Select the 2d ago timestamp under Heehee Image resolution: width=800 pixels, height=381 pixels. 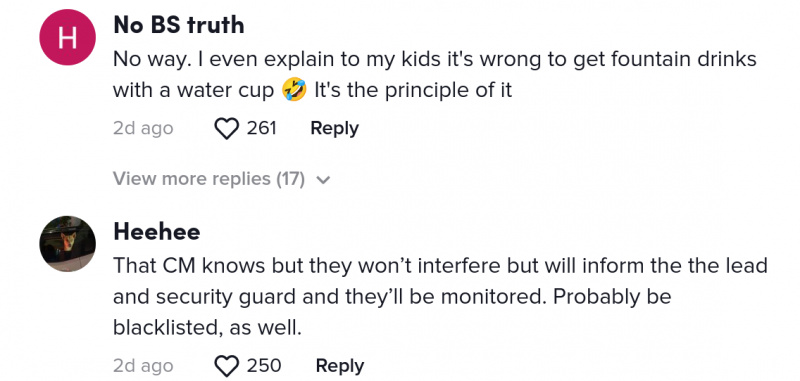coord(143,366)
